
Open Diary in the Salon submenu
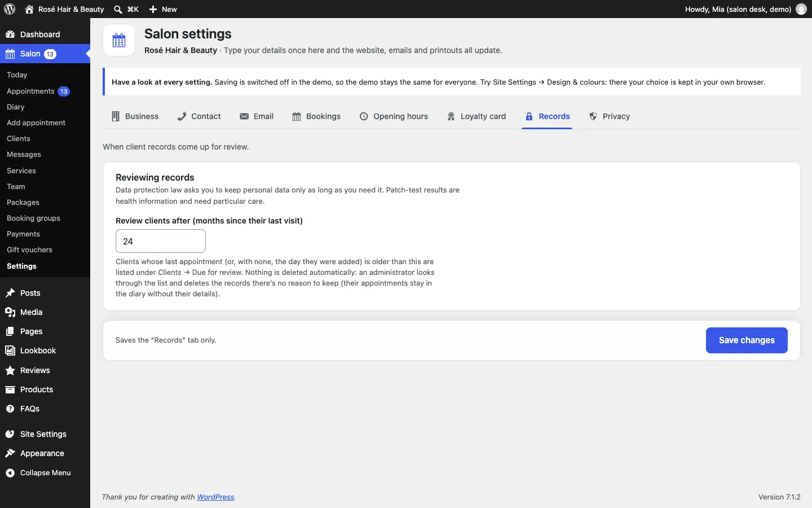tap(16, 107)
